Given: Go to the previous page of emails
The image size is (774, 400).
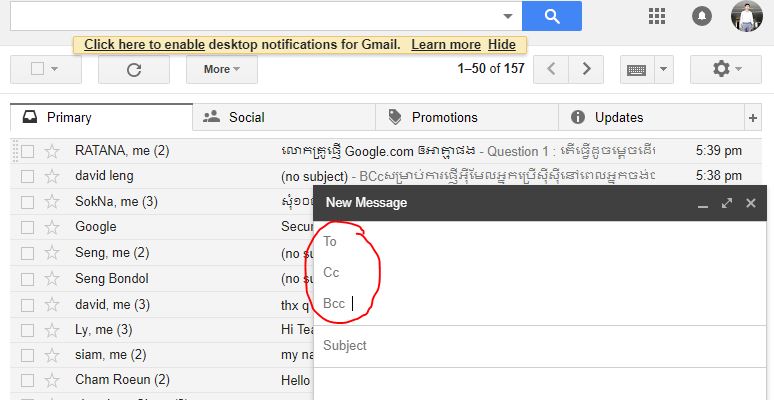Looking at the screenshot, I should 551,69.
